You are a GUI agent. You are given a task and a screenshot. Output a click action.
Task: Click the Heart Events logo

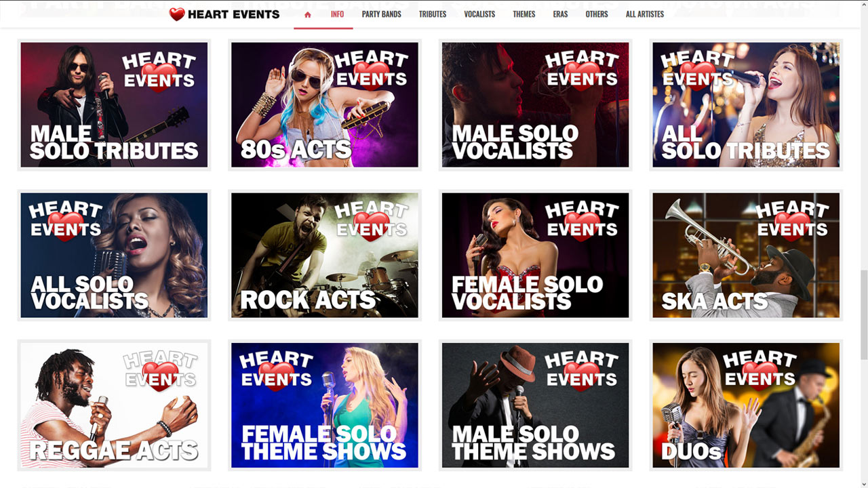click(224, 14)
